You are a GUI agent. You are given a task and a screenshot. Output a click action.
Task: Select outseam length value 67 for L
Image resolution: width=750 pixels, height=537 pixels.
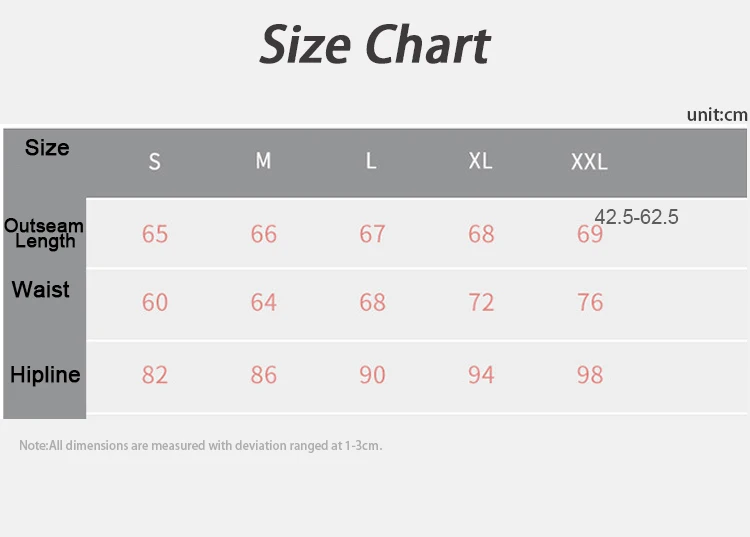(372, 234)
